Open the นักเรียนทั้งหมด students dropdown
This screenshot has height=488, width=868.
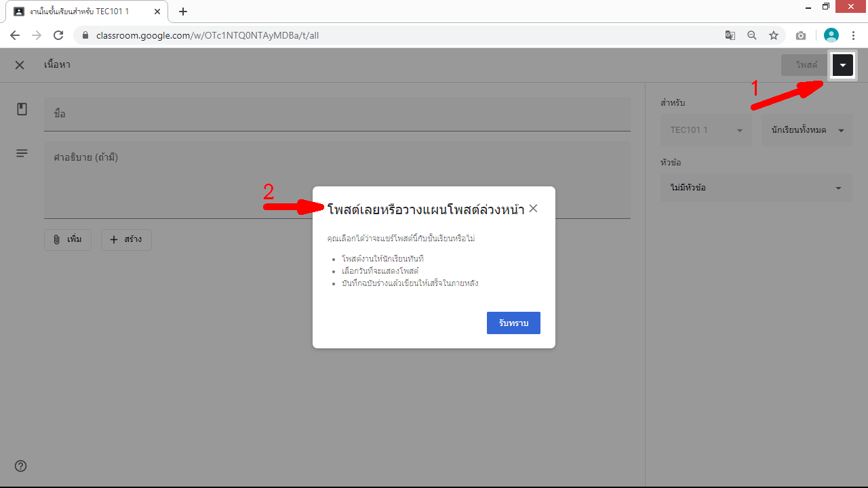[x=807, y=130]
